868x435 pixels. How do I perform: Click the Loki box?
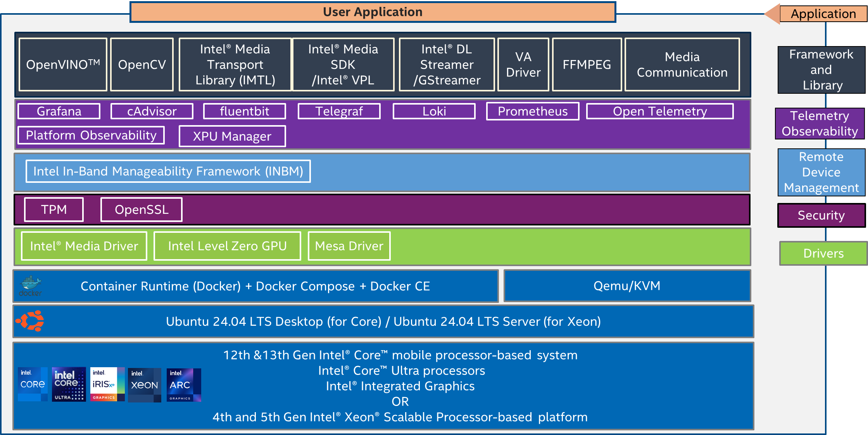[x=434, y=111]
